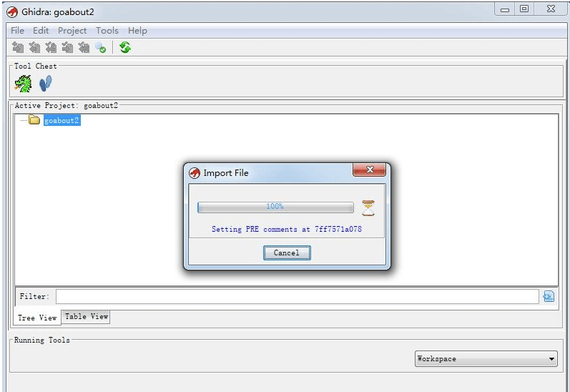570x392 pixels.
Task: Open the Tools menu
Action: point(107,31)
